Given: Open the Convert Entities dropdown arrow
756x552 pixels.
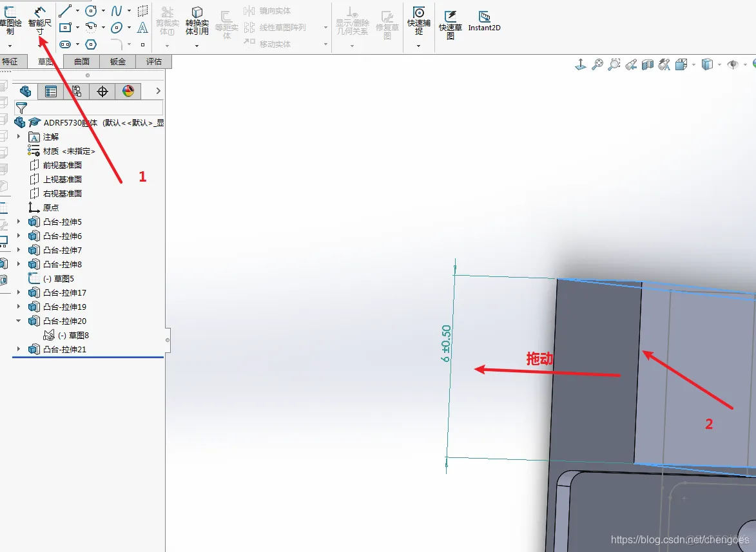Looking at the screenshot, I should coord(197,46).
